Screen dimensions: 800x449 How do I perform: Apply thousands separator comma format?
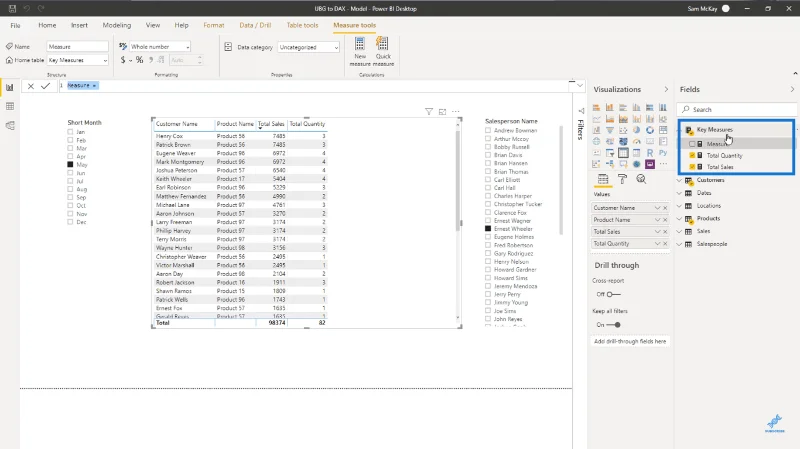pyautogui.click(x=151, y=60)
